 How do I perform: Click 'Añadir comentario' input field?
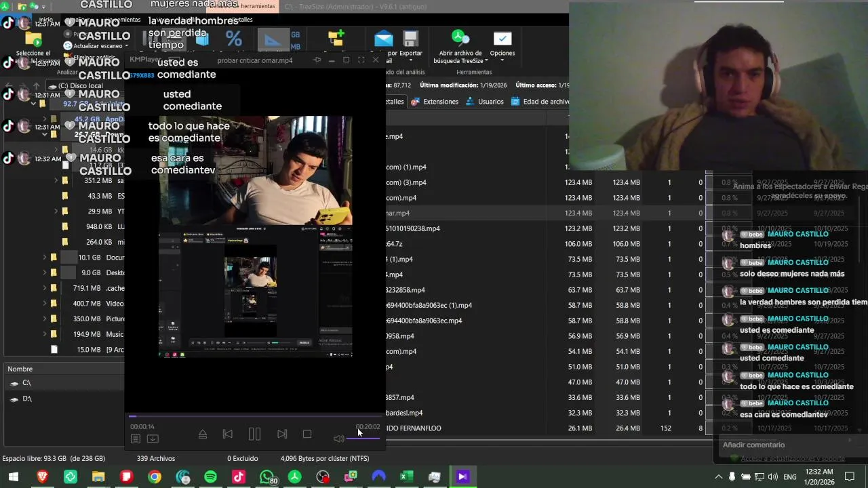click(787, 445)
